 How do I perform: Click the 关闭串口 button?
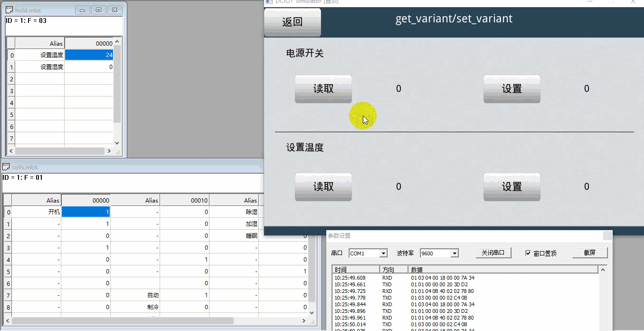click(x=493, y=253)
